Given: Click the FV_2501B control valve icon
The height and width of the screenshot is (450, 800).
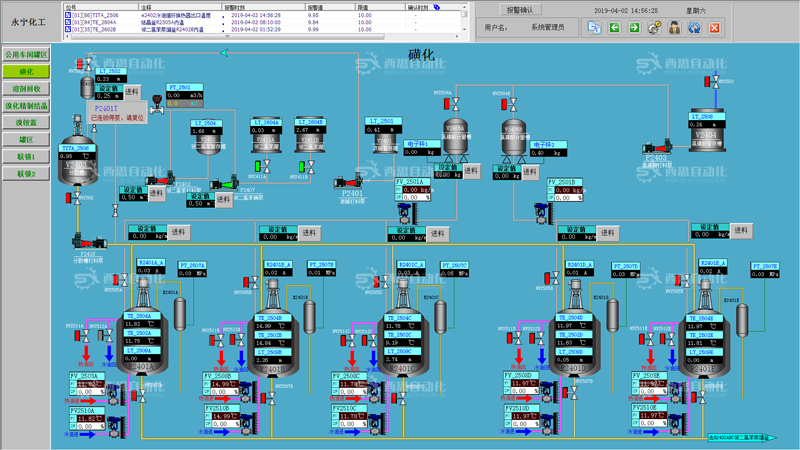Looking at the screenshot, I should (x=543, y=214).
